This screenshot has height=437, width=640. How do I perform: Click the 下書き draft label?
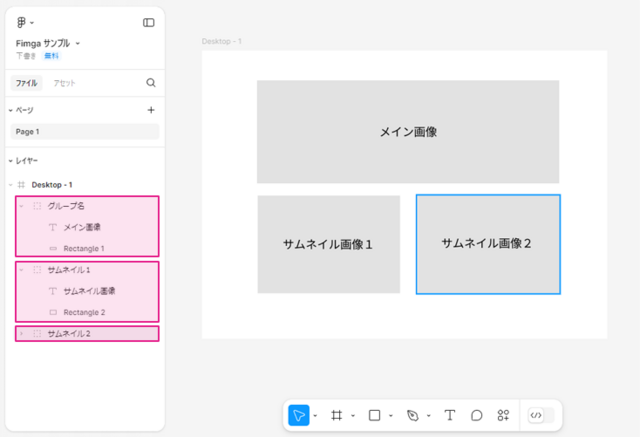click(26, 56)
